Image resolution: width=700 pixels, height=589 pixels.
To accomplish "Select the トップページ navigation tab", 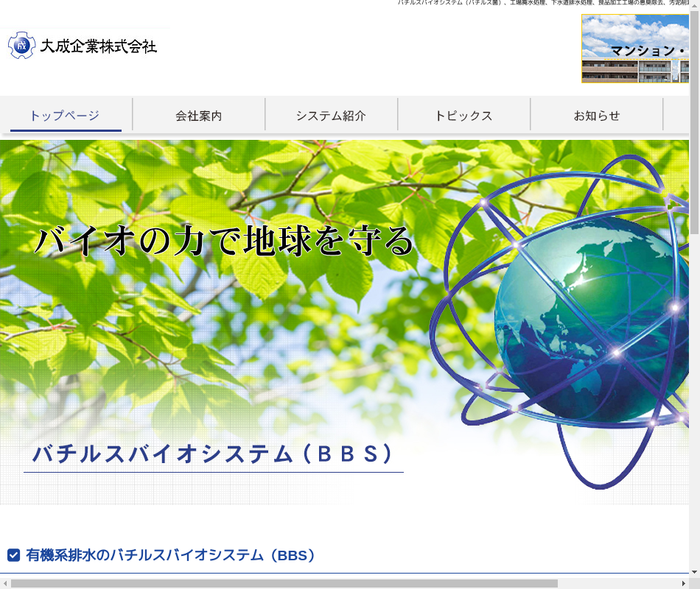I will point(65,116).
